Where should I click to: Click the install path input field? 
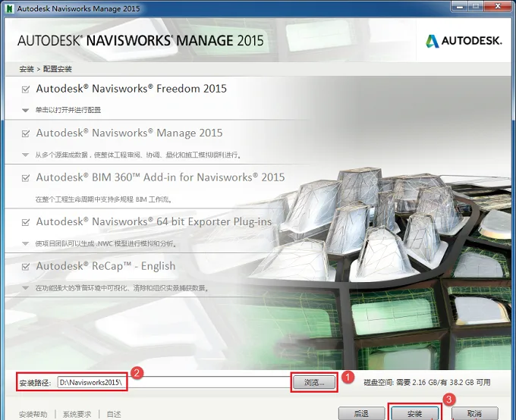point(174,383)
